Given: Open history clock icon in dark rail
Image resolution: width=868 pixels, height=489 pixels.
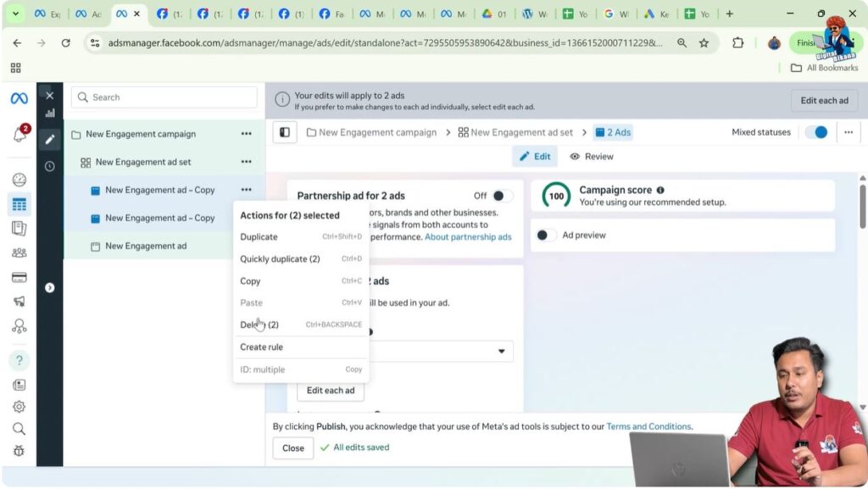Looking at the screenshot, I should [x=50, y=166].
